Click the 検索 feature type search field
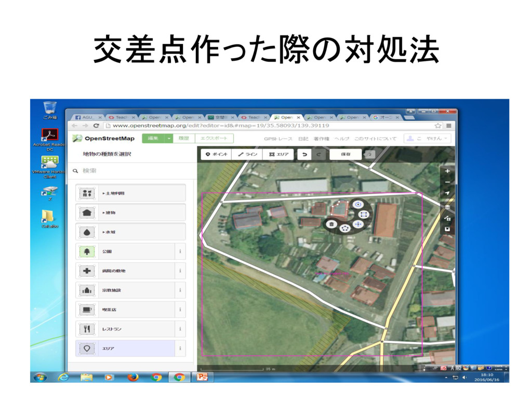 coord(132,170)
